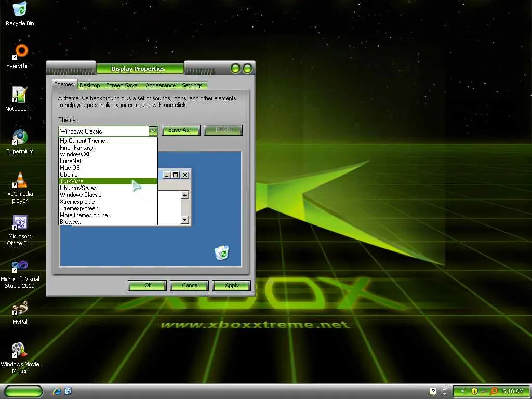Image resolution: width=532 pixels, height=399 pixels.
Task: Click the right round button on Display Properties
Action: point(248,69)
